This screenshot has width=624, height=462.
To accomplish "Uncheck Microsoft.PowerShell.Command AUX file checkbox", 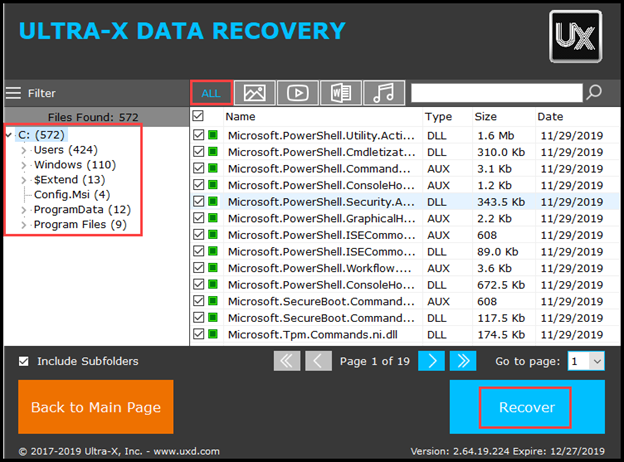I will click(x=199, y=168).
